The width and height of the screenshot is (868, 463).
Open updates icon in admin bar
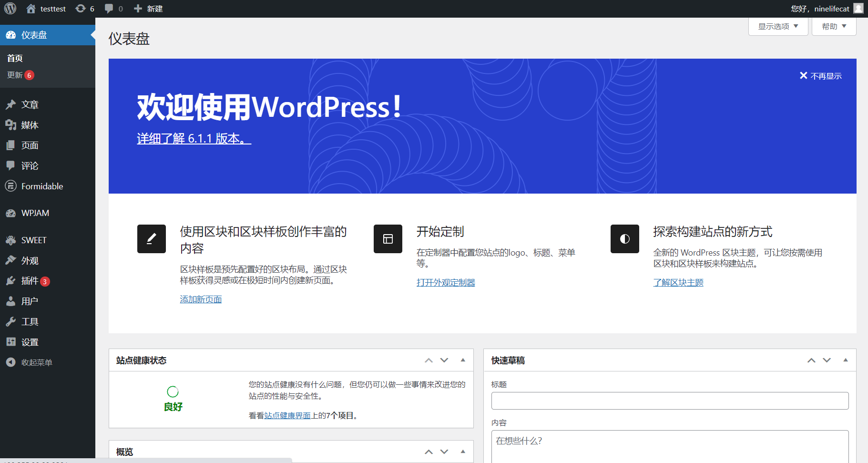point(81,9)
